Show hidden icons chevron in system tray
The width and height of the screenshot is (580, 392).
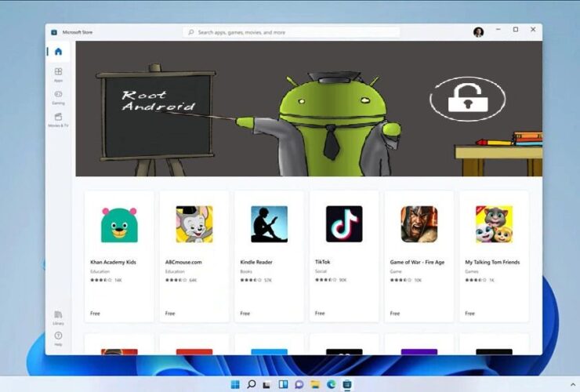(573, 385)
